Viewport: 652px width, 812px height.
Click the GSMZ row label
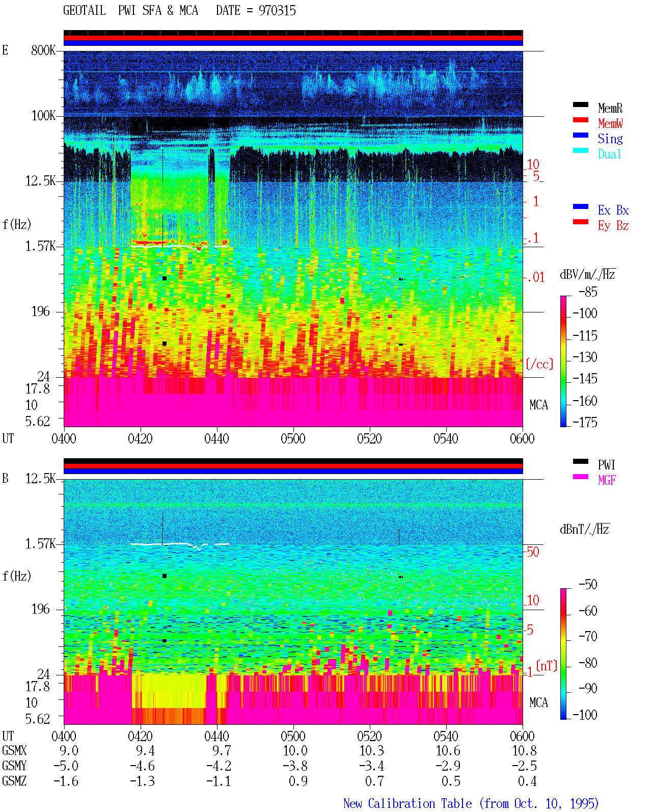14,781
